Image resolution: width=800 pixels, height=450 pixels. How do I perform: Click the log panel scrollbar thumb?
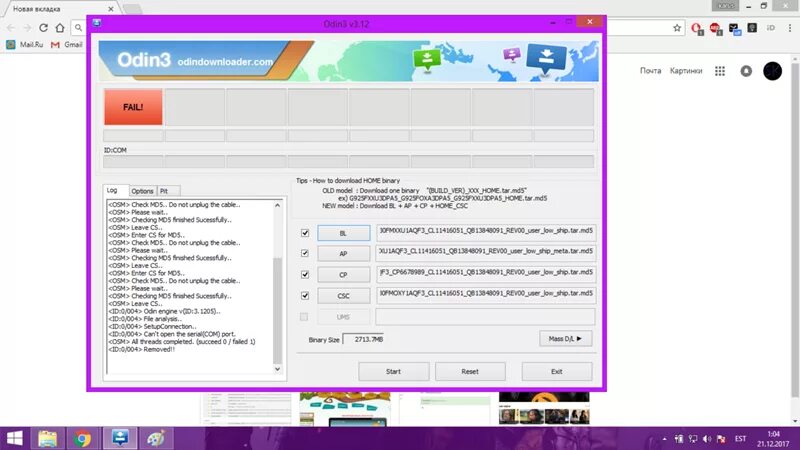pyautogui.click(x=278, y=309)
